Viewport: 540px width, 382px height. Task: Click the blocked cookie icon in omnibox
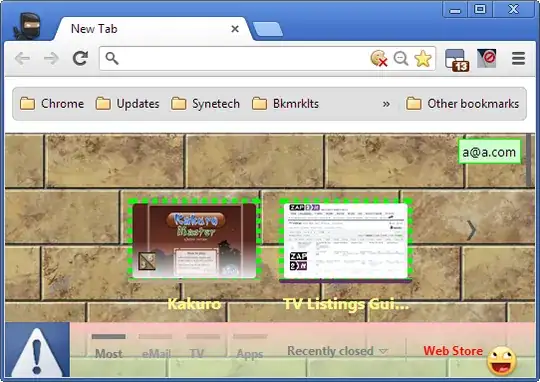pyautogui.click(x=379, y=58)
